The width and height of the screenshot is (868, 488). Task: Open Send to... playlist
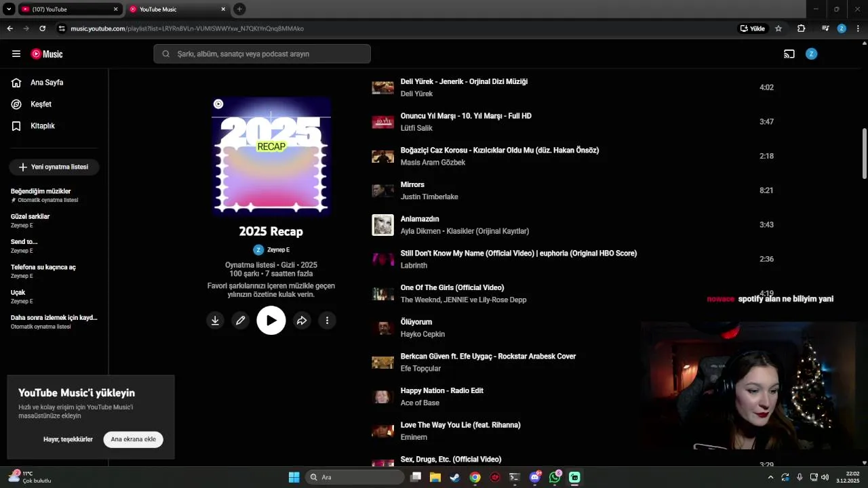[x=54, y=246]
